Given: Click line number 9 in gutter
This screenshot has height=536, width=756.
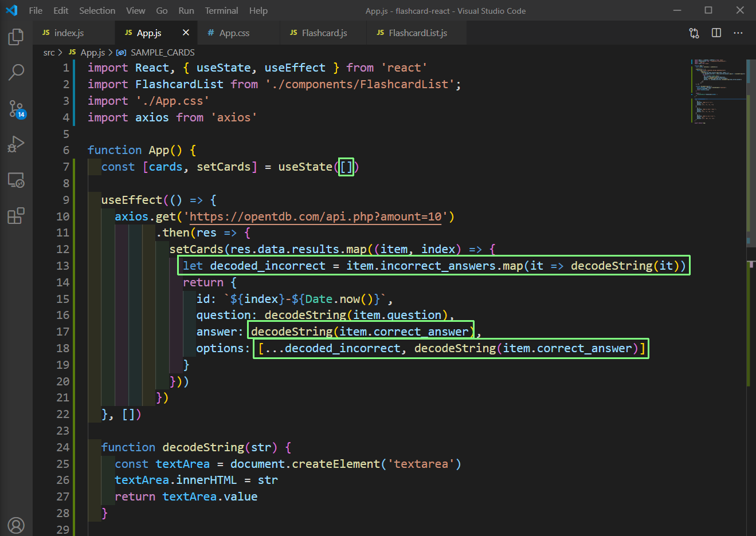Looking at the screenshot, I should [x=66, y=200].
